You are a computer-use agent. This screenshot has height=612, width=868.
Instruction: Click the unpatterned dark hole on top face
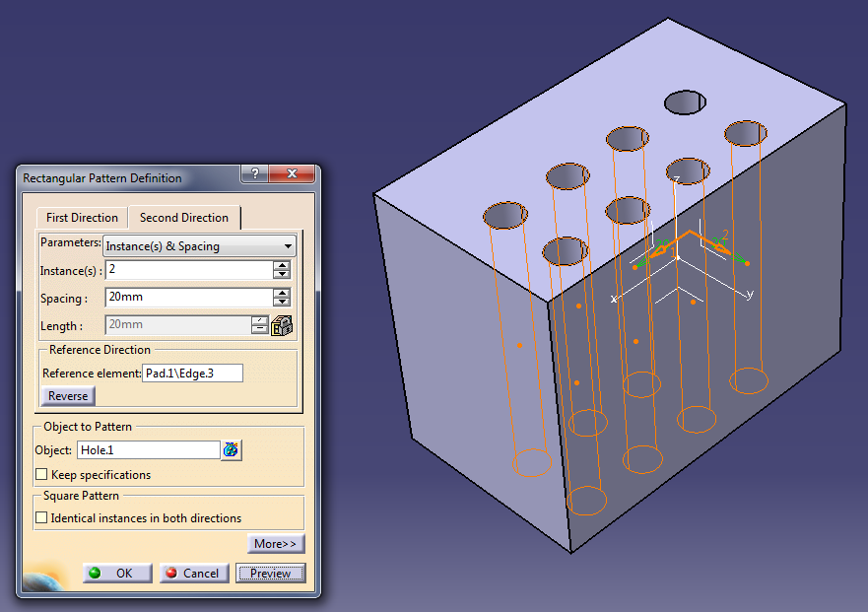coord(686,102)
